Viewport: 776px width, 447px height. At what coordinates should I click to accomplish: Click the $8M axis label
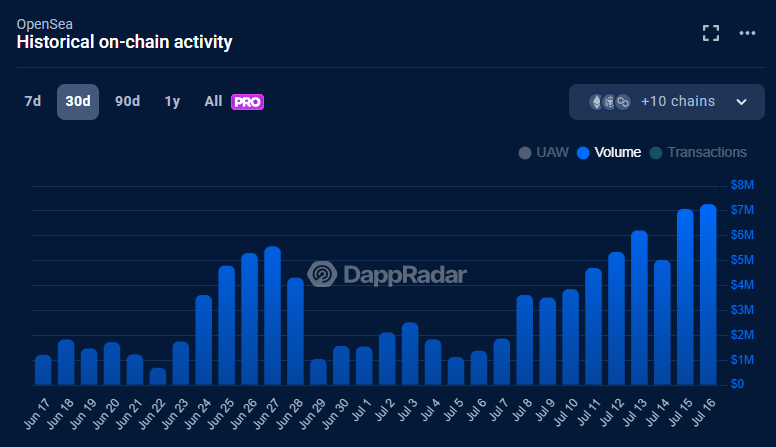point(742,185)
